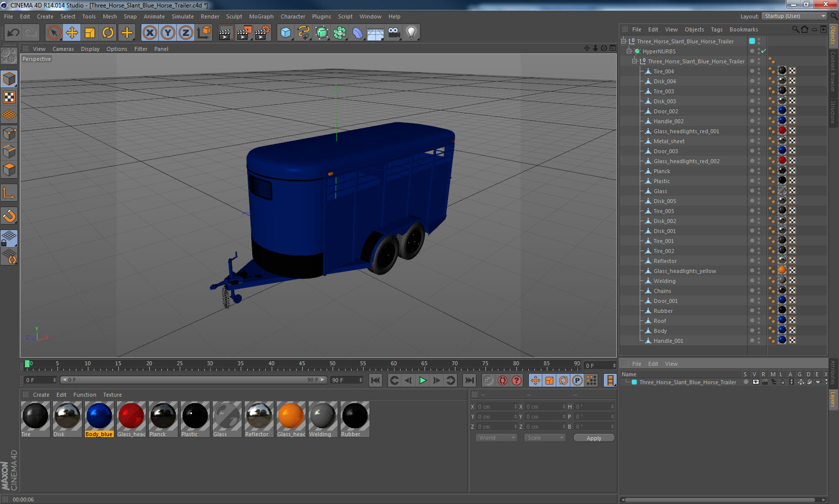Toggle Y axis lock
This screenshot has height=504, width=839.
click(168, 33)
